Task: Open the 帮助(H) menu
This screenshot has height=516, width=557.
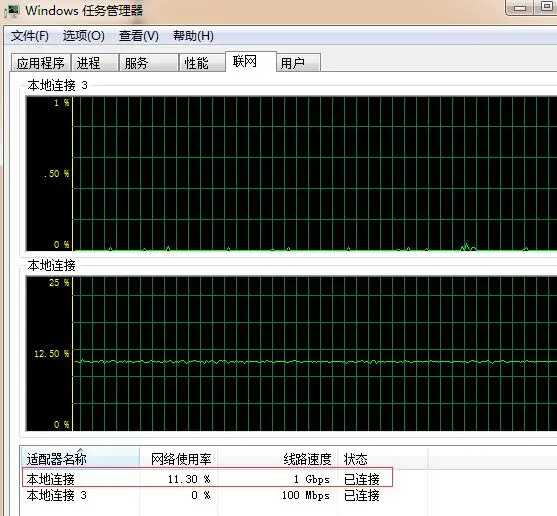Action: point(193,36)
